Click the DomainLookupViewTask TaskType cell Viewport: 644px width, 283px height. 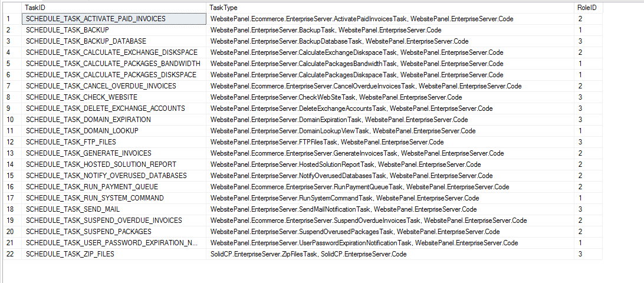[x=390, y=131]
